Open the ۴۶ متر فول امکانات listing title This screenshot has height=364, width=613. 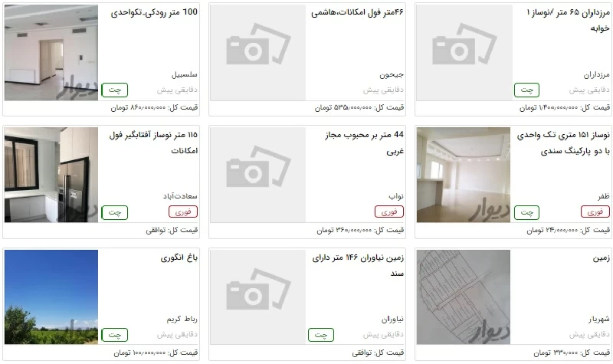(x=357, y=13)
